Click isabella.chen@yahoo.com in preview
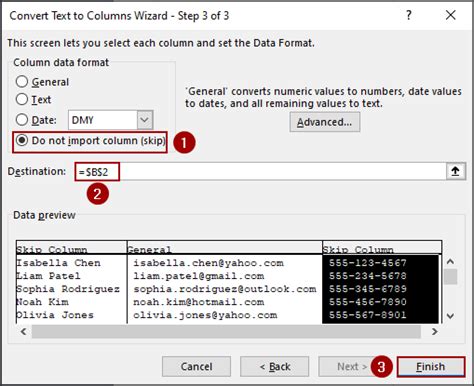 pos(208,263)
